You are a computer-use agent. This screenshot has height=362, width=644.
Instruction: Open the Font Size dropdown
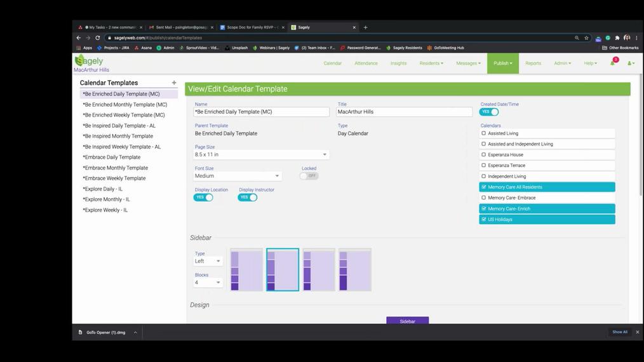[238, 176]
